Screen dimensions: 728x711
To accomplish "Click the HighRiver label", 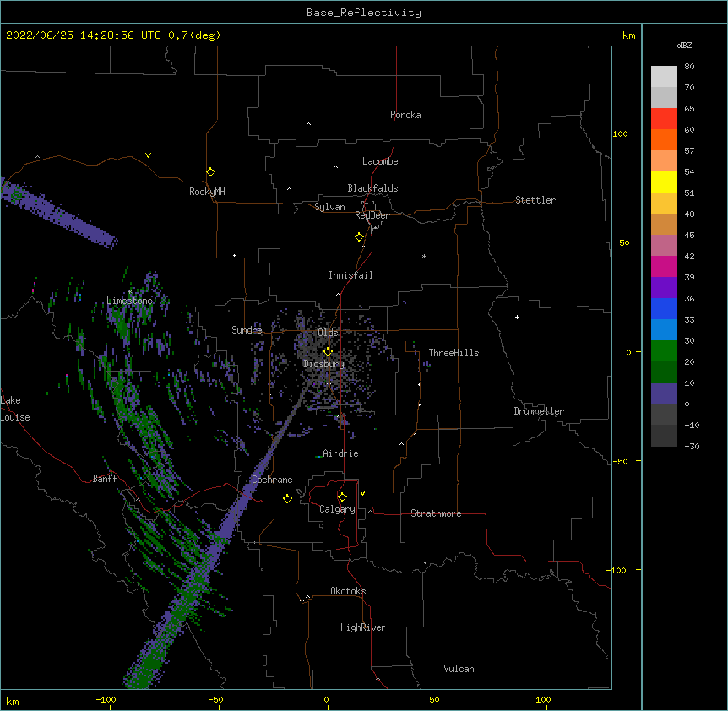I will 363,627.
